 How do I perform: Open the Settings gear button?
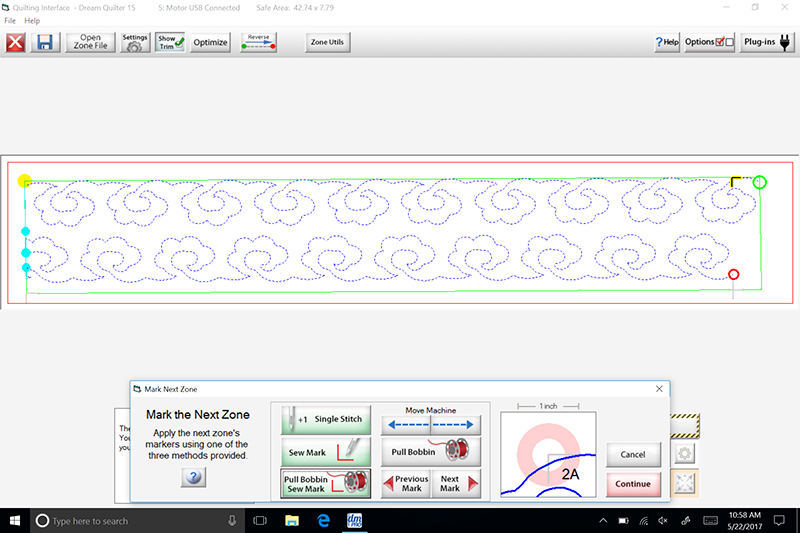click(135, 43)
